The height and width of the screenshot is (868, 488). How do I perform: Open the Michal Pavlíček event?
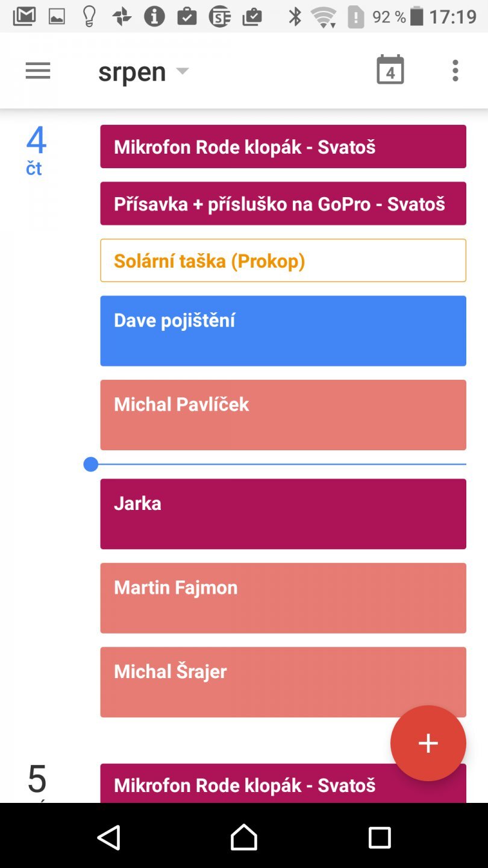283,415
